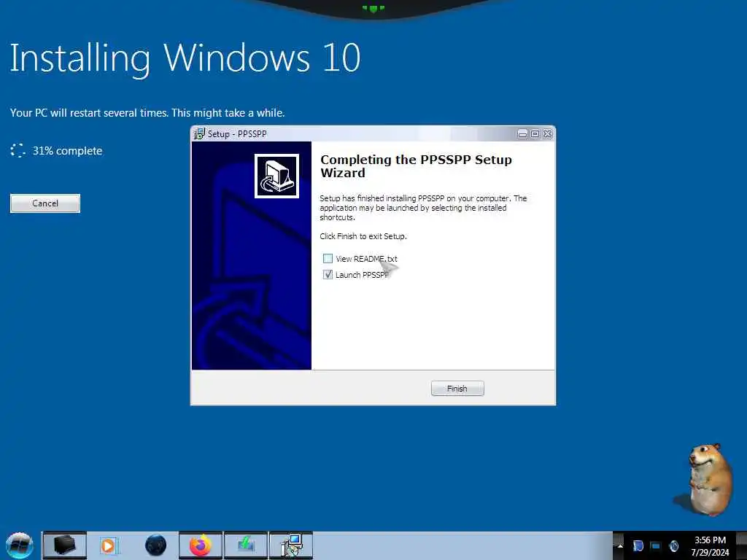Click the 31% complete progress spinner
Image resolution: width=747 pixels, height=560 pixels.
(18, 150)
